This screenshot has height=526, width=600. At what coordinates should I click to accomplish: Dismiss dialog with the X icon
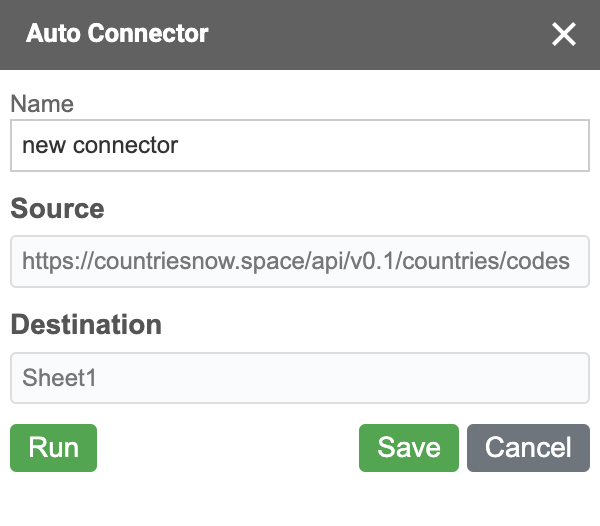click(x=564, y=34)
